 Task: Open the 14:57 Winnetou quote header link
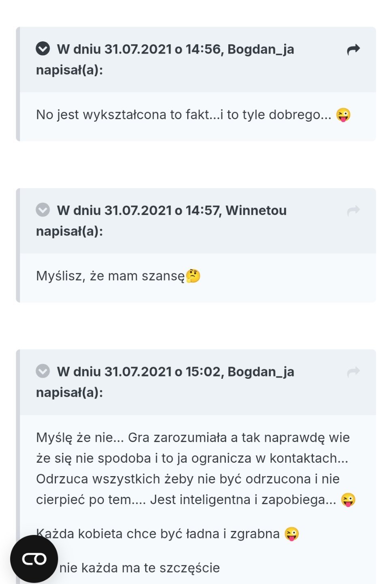pyautogui.click(x=171, y=210)
